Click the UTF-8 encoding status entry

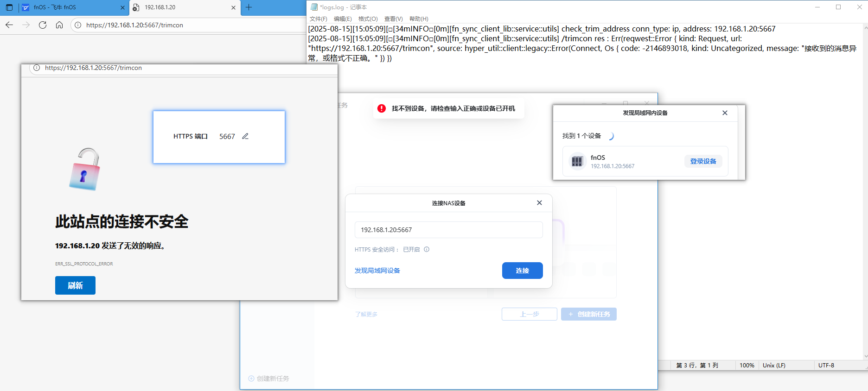click(x=826, y=366)
